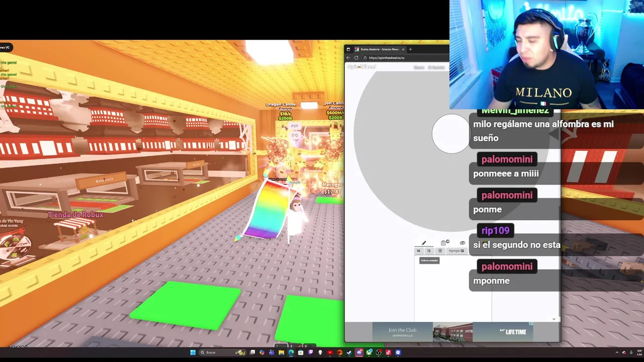The width and height of the screenshot is (644, 362).
Task: Open Steam from the taskbar
Action: pyautogui.click(x=349, y=352)
